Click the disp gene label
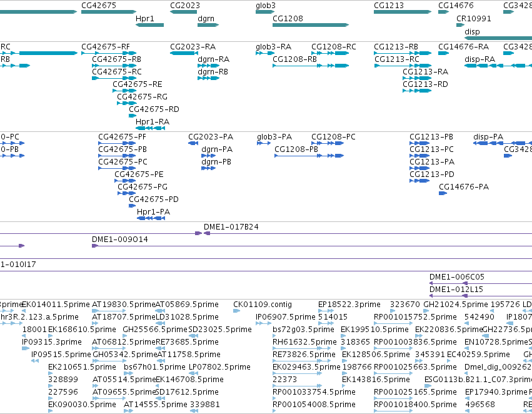Screen dimensions: 532x414 [472, 32]
